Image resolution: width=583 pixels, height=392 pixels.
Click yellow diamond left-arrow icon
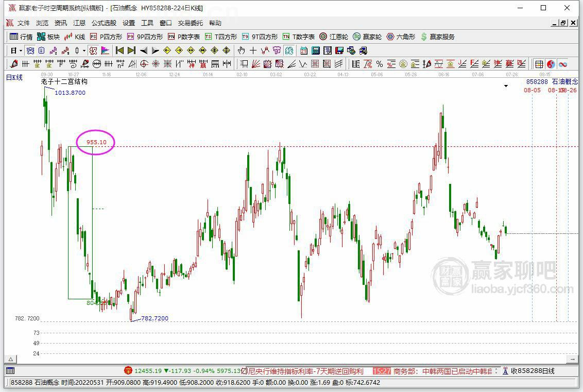point(167,50)
